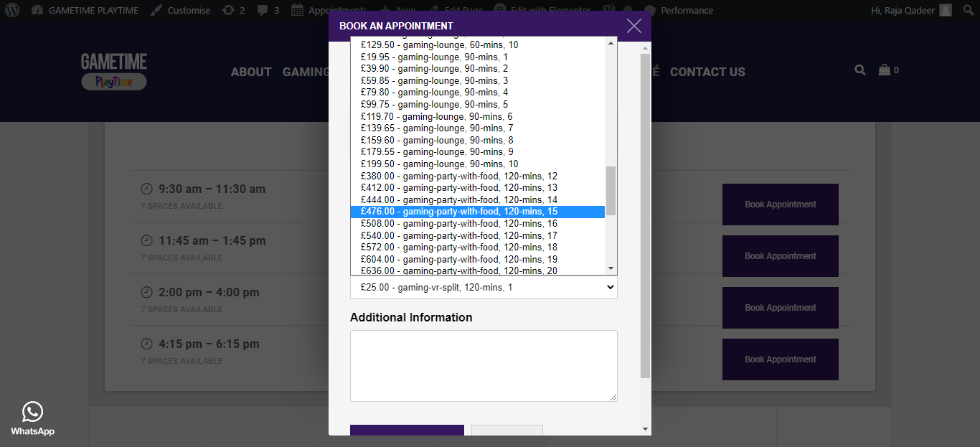
Task: Click the clock icon beside 4:15 pm slot
Action: (146, 344)
